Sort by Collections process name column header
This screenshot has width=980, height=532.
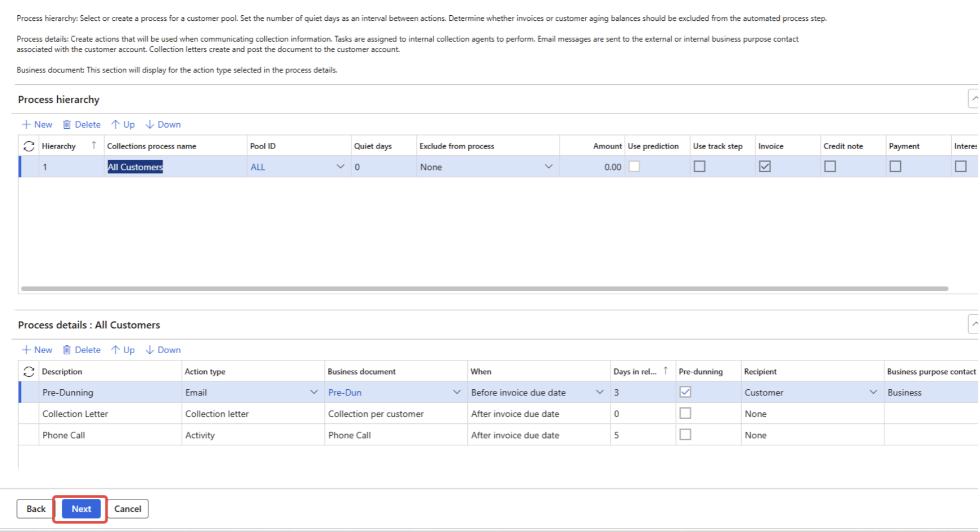point(152,146)
